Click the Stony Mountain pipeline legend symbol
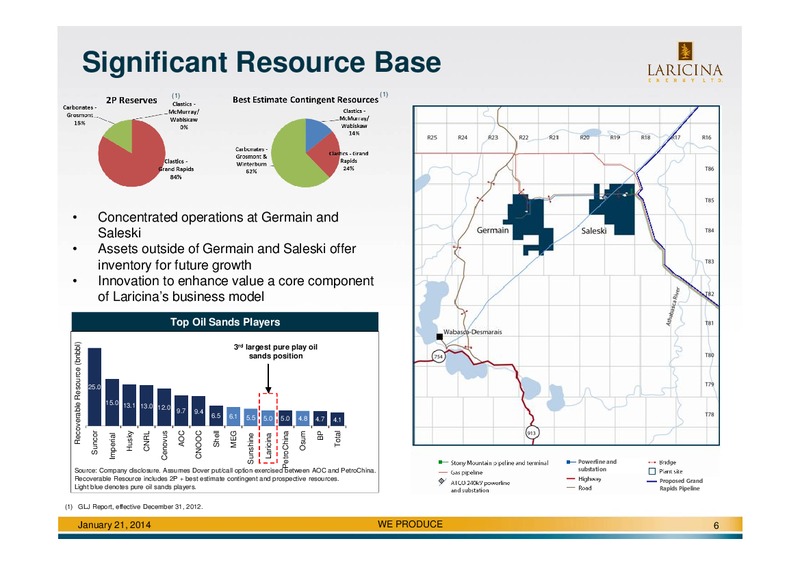 [442, 462]
